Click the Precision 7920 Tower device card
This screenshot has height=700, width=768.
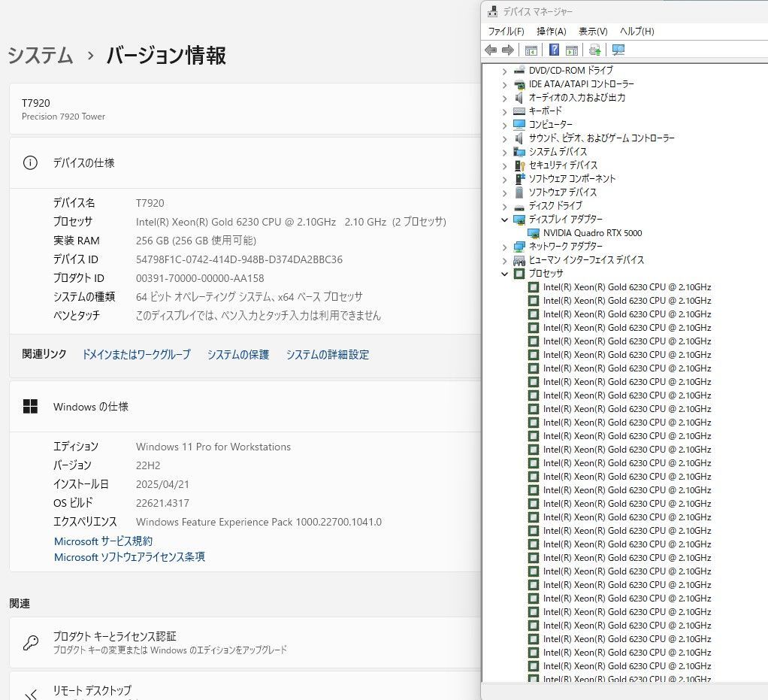tap(245, 109)
